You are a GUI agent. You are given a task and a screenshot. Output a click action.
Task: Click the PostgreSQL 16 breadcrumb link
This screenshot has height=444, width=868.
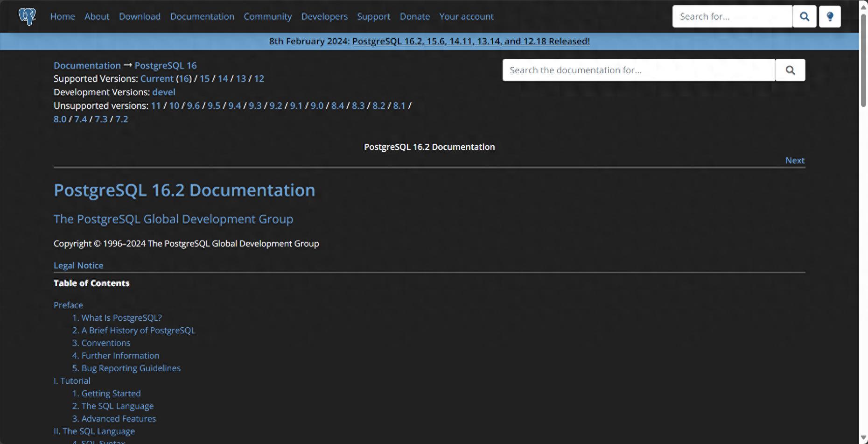click(x=166, y=65)
